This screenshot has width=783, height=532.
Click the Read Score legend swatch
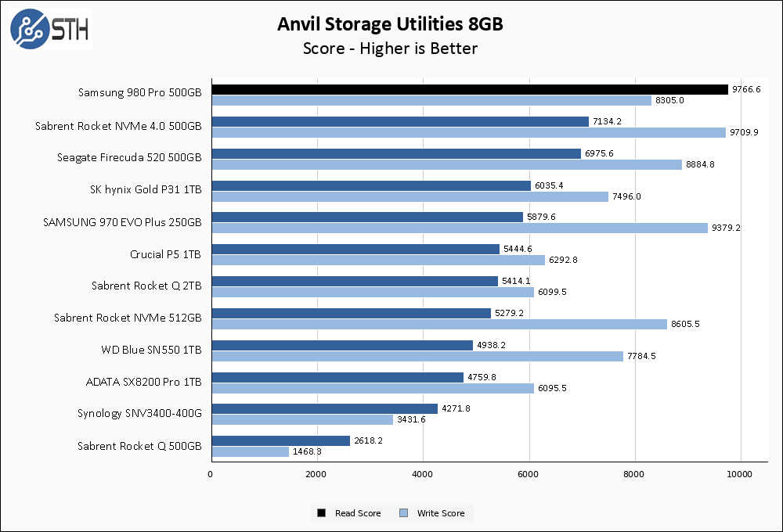coord(322,513)
